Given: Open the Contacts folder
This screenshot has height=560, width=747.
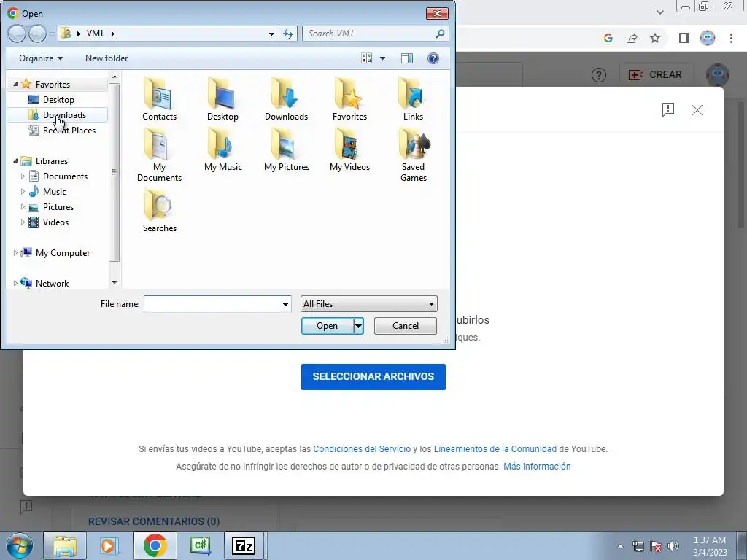Looking at the screenshot, I should 159,99.
